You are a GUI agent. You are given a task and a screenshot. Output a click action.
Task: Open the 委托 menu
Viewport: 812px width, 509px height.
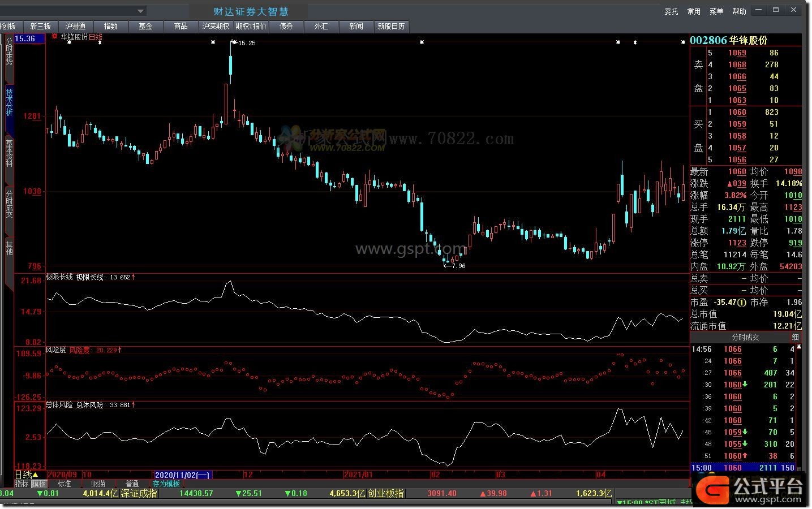(x=671, y=11)
